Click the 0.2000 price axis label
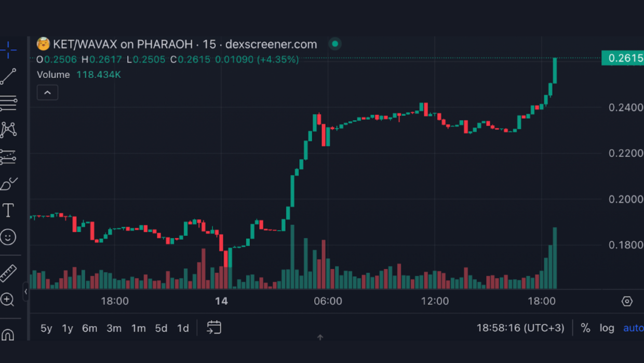The width and height of the screenshot is (644, 363). pyautogui.click(x=626, y=199)
